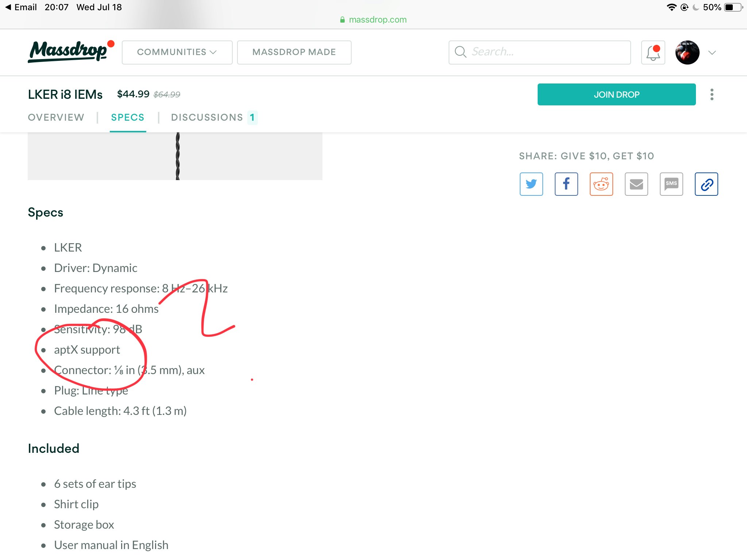Screen dimensions: 747x560
Task: Expand account menu chevron beside avatar
Action: (712, 52)
